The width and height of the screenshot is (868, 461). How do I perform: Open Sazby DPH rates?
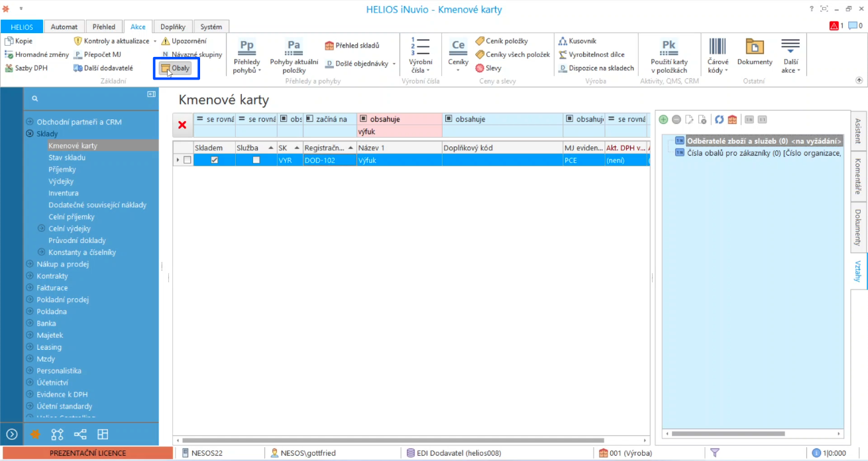(x=27, y=68)
